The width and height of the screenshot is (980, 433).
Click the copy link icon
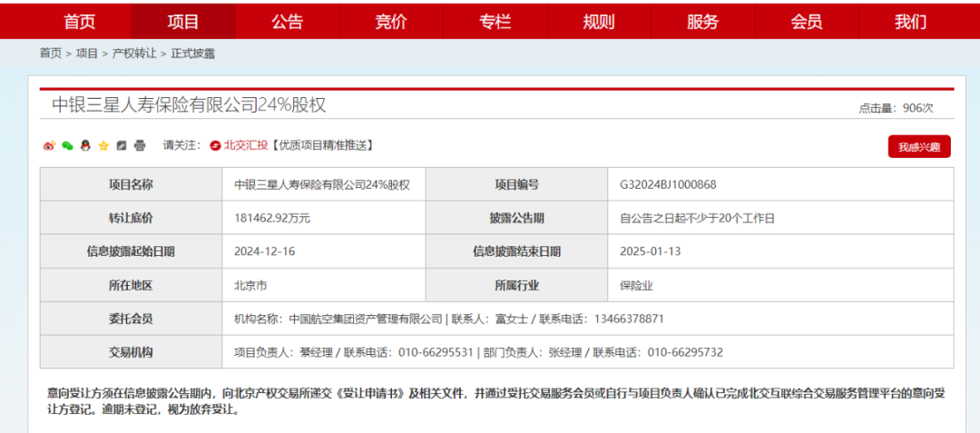click(122, 145)
